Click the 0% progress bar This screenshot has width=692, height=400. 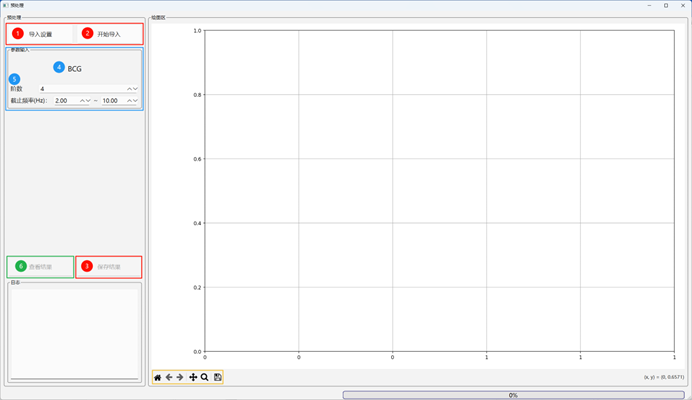(513, 395)
